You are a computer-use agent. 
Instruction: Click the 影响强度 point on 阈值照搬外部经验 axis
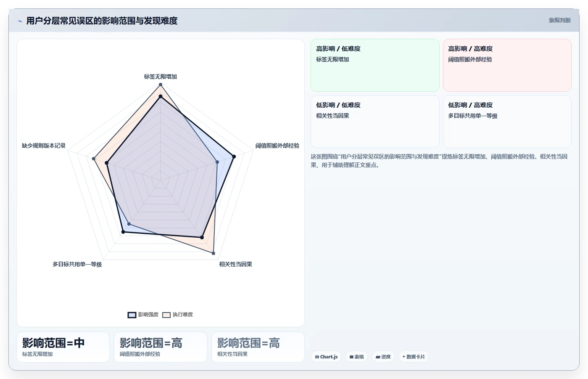(x=234, y=156)
